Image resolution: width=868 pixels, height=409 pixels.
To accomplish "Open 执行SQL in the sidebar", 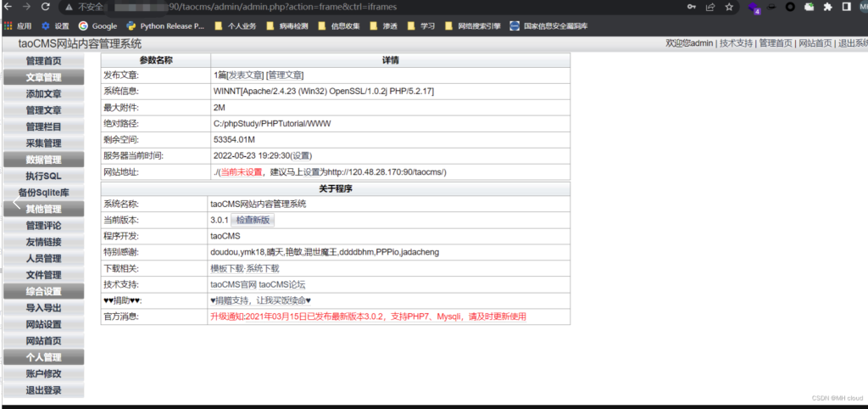I will click(x=44, y=176).
